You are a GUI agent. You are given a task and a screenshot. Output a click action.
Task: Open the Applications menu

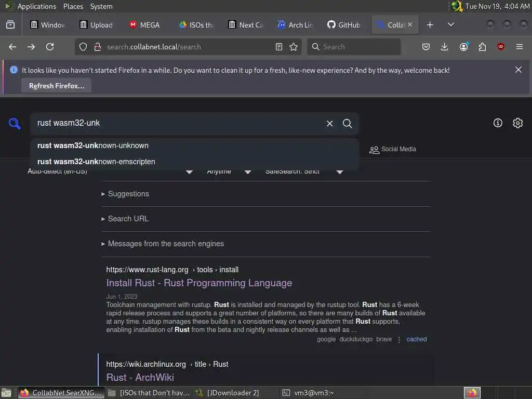pos(37,6)
